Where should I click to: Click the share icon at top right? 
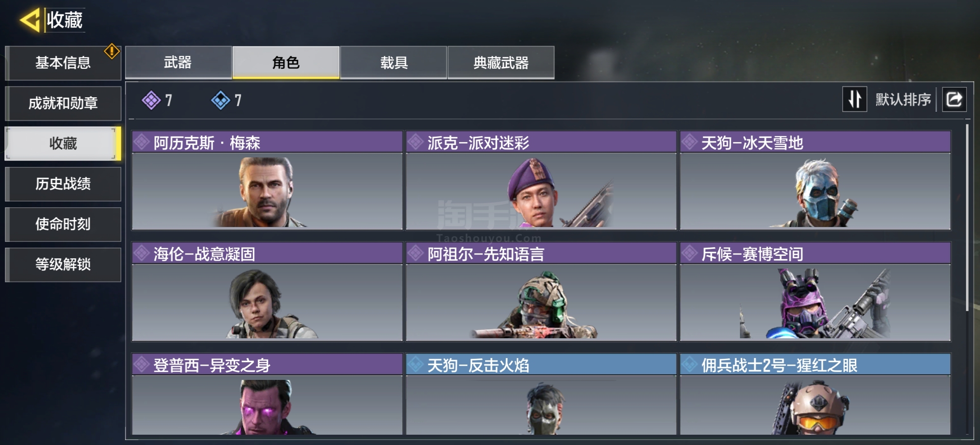[954, 99]
